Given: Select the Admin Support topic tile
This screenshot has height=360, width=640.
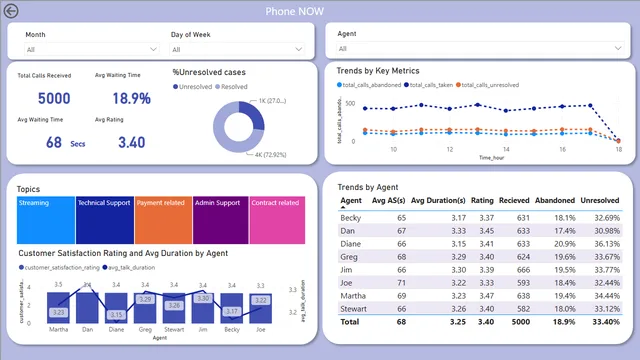Looking at the screenshot, I should coord(221,220).
